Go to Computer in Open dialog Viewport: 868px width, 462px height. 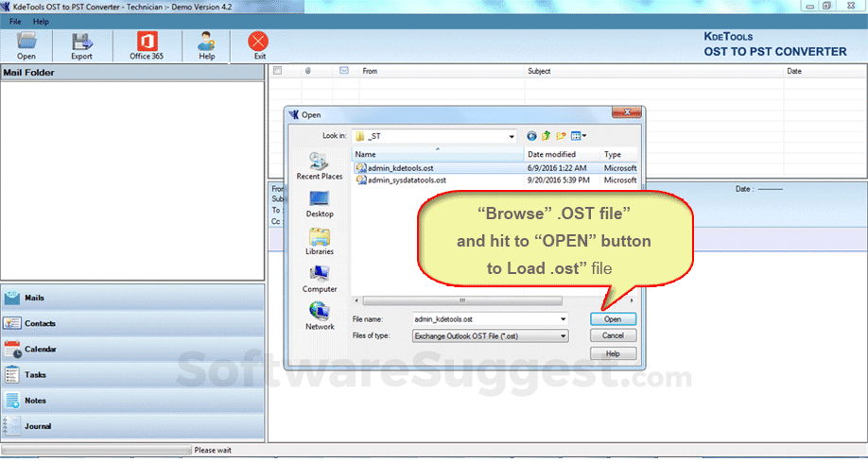(x=320, y=279)
